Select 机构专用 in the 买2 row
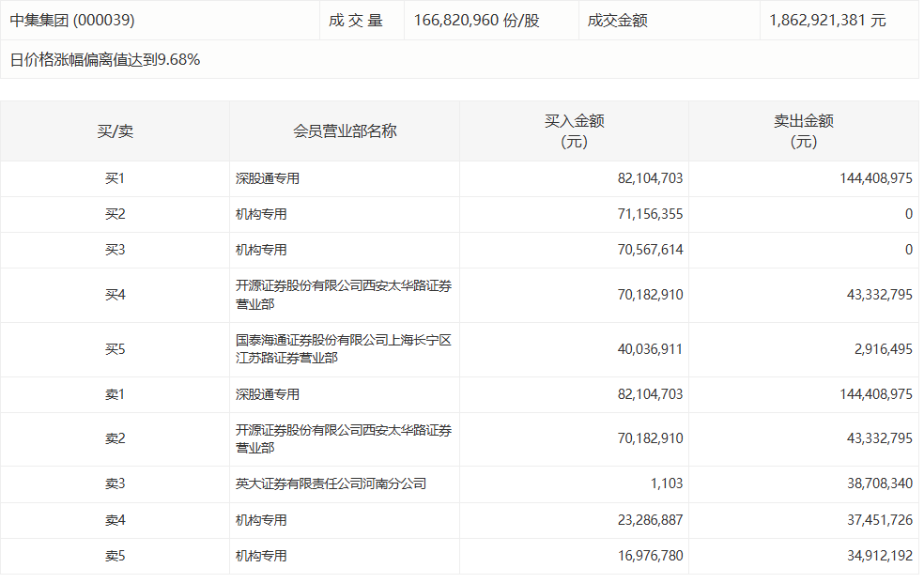 point(261,214)
